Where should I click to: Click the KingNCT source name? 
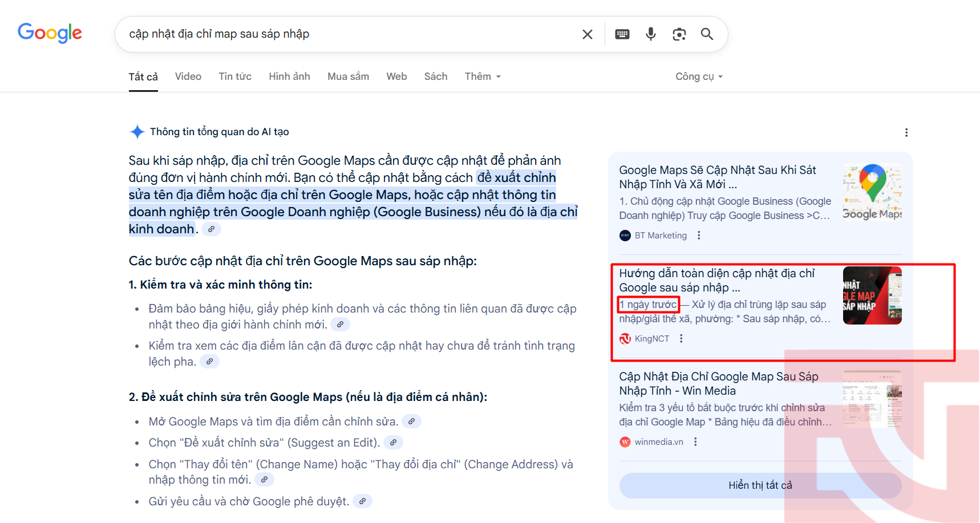tap(652, 339)
